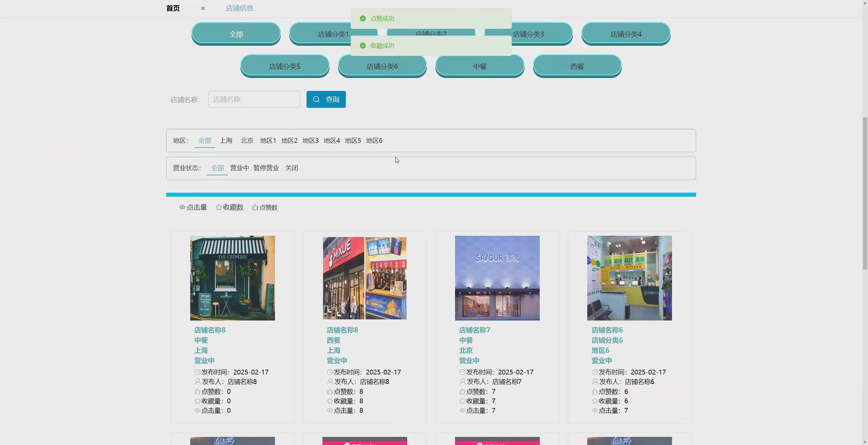Choose 地区6 in the region filter
The width and height of the screenshot is (868, 445).
coord(374,140)
